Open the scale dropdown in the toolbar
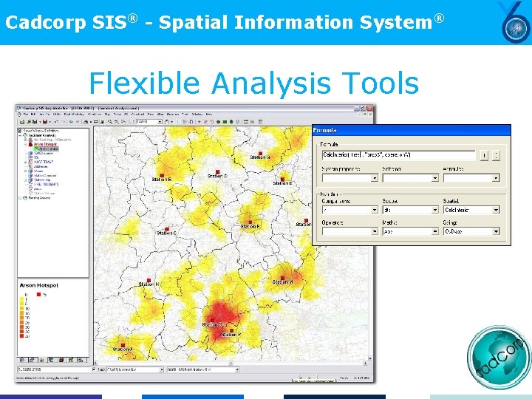This screenshot has width=532, height=399. 160,122
